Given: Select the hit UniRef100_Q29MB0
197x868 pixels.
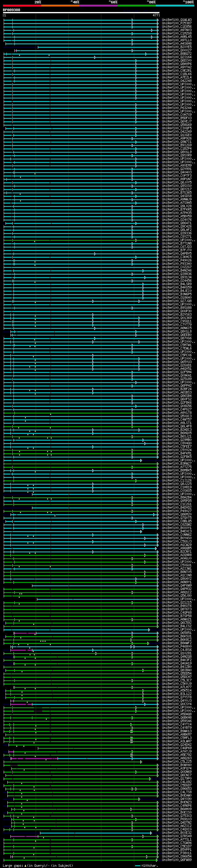Looking at the screenshot, I should click(x=177, y=440).
